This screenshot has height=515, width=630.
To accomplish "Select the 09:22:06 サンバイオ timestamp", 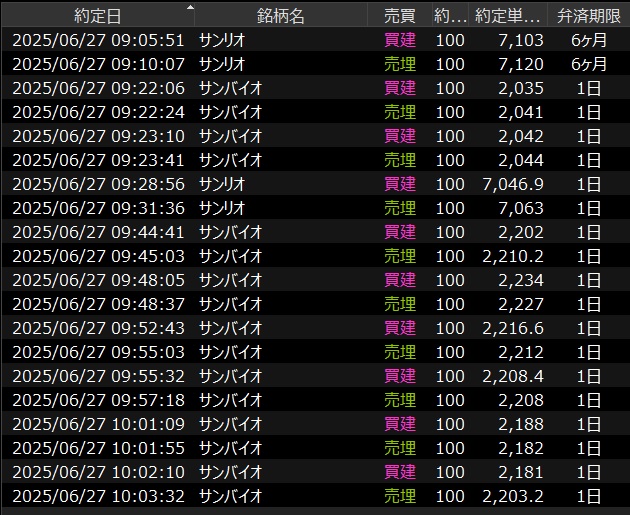I will (x=98, y=88).
